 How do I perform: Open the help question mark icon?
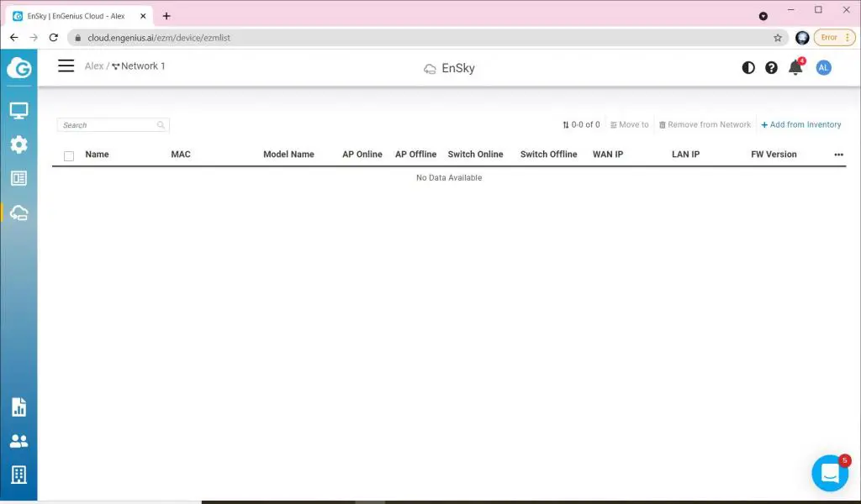(771, 68)
